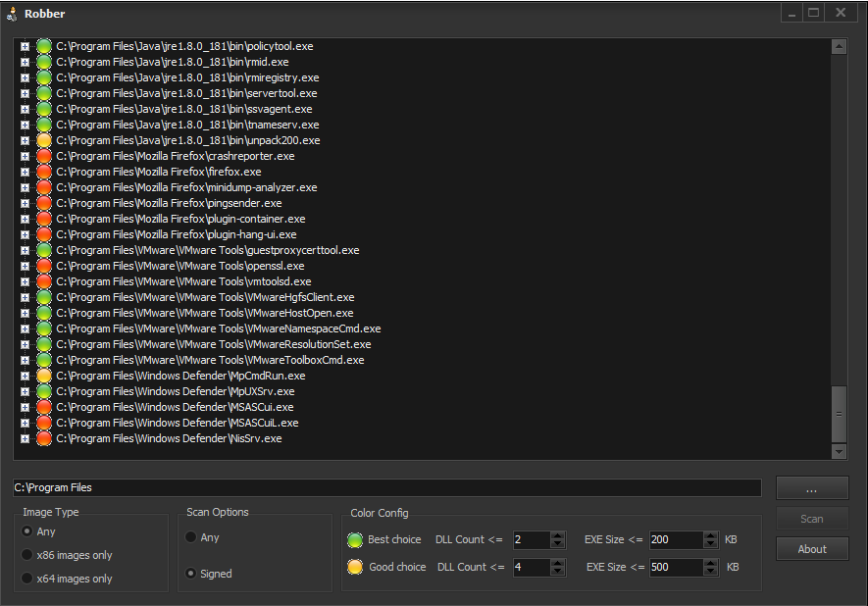
Task: Expand the ssvagent.exe tree node
Action: click(x=25, y=109)
